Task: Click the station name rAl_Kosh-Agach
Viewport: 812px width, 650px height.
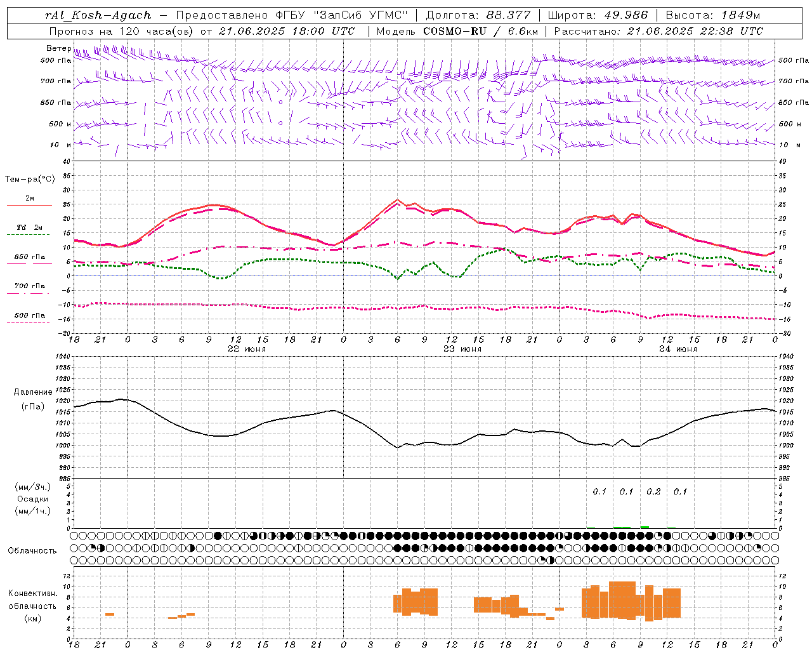Action: coord(98,15)
